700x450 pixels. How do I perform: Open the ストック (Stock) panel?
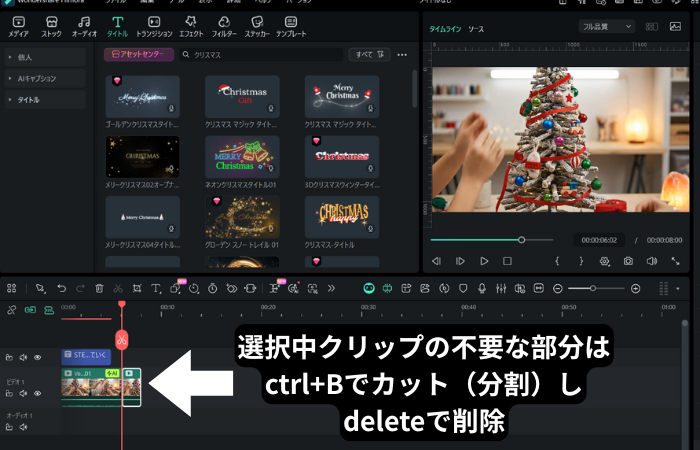[x=51, y=26]
